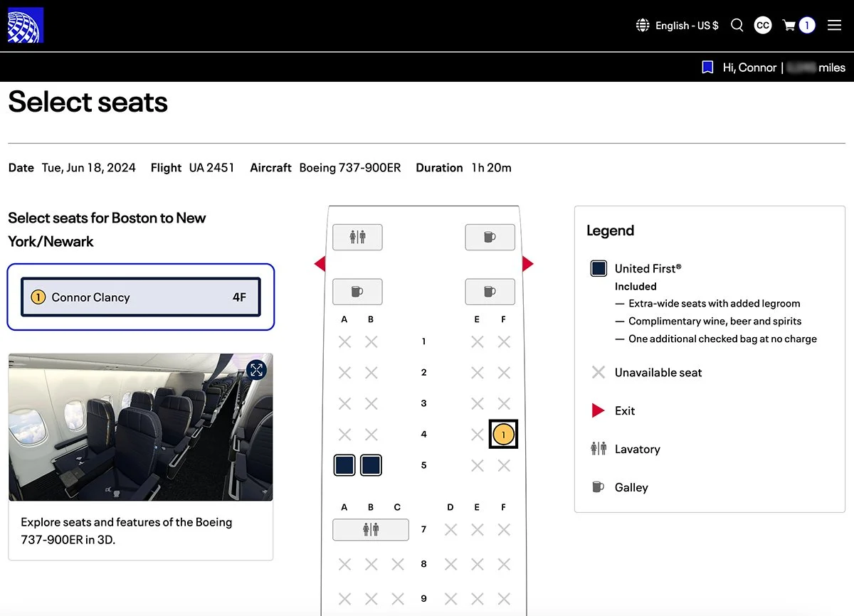854x616 pixels.
Task: Click the row 7 lavatory icon
Action: [371, 529]
